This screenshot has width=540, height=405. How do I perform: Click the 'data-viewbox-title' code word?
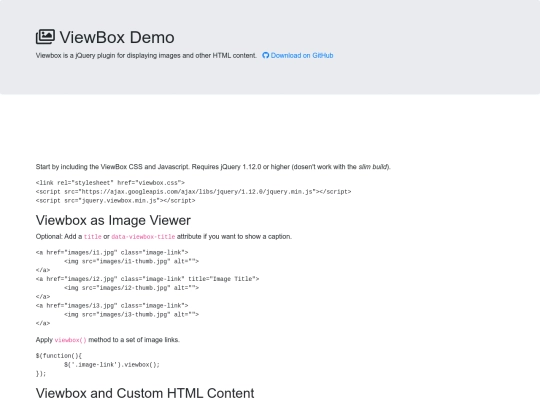pos(143,237)
